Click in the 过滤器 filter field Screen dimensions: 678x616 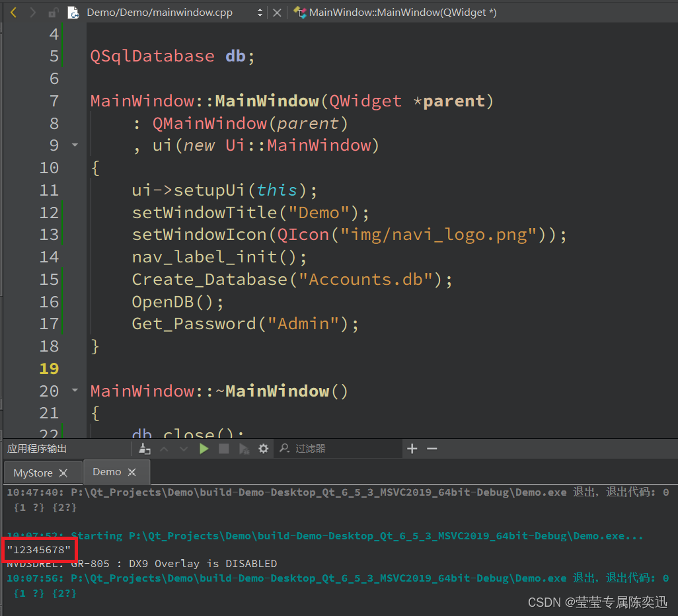pyautogui.click(x=337, y=449)
